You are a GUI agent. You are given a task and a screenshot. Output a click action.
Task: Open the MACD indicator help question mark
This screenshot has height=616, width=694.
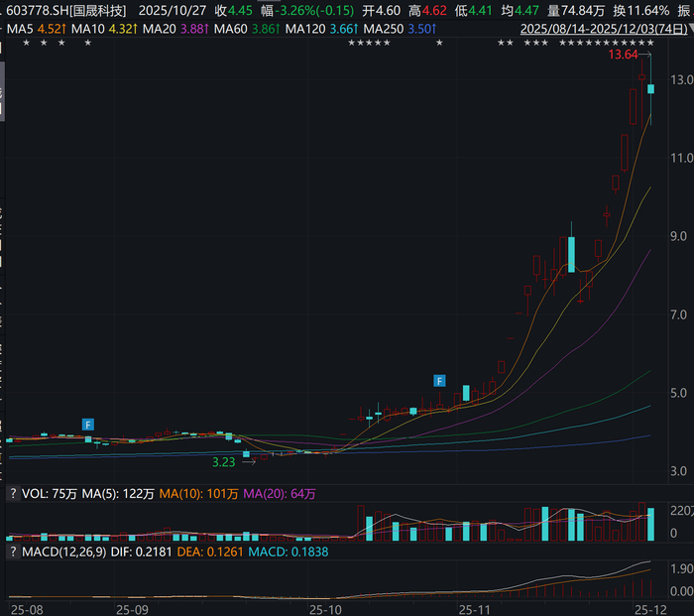(13, 552)
